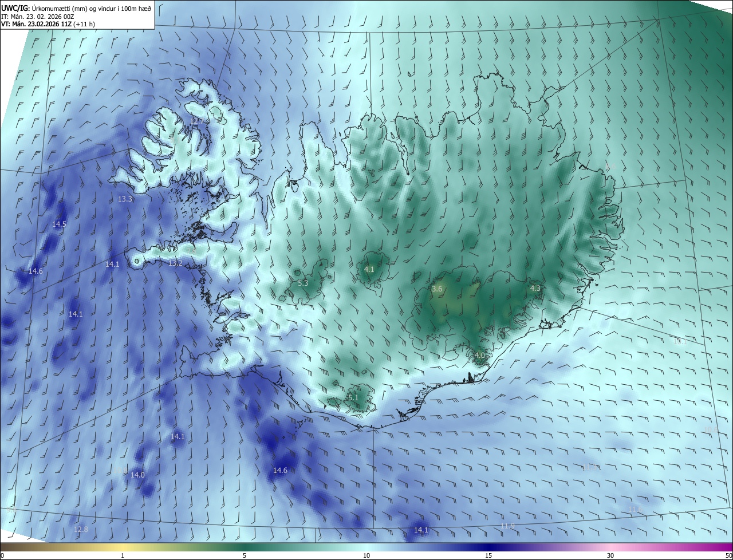Select the "IT: Mán. 23. 02. 2026 00Z" initial time line
Screen dimensions: 733x560
pyautogui.click(x=38, y=16)
